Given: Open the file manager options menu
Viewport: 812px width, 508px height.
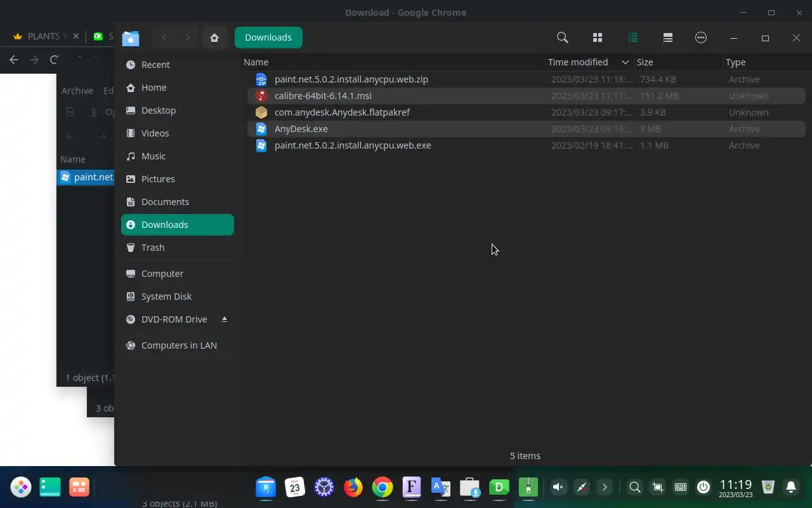Looking at the screenshot, I should pos(701,37).
